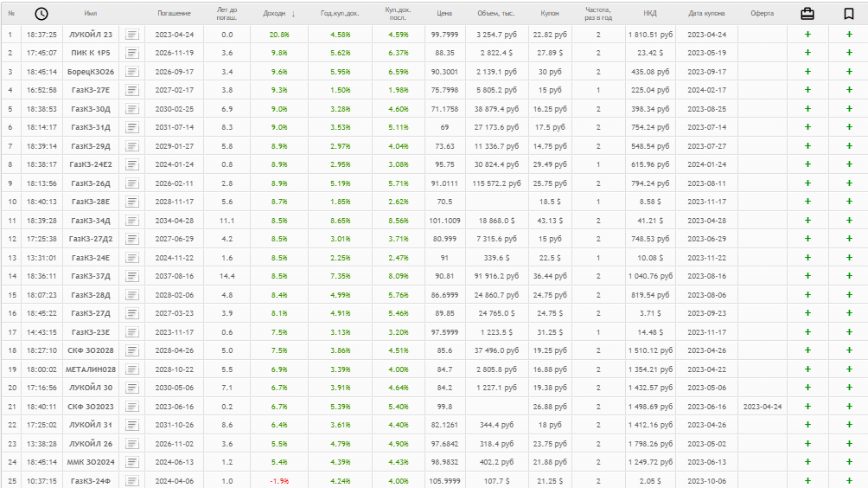Click coupon value 43.13 $

coord(550,221)
